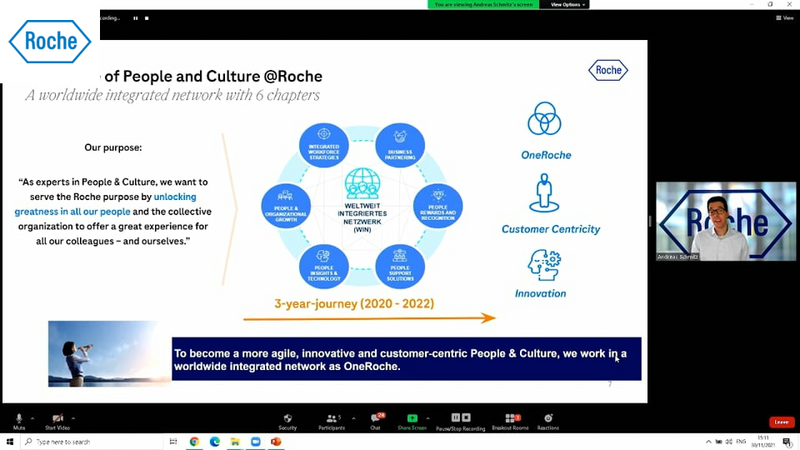Click the People Insights & Technology circle
The image size is (800, 450).
tap(324, 267)
